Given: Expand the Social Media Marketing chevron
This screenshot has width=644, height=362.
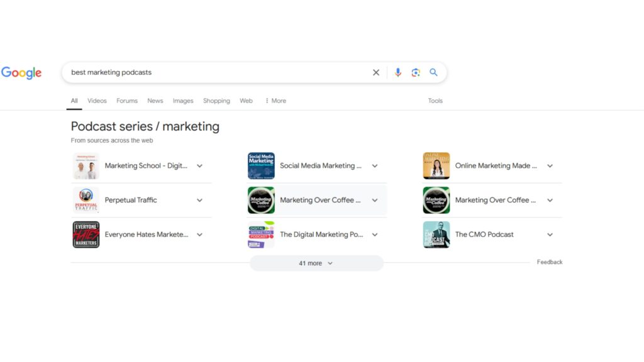Looking at the screenshot, I should pyautogui.click(x=375, y=166).
